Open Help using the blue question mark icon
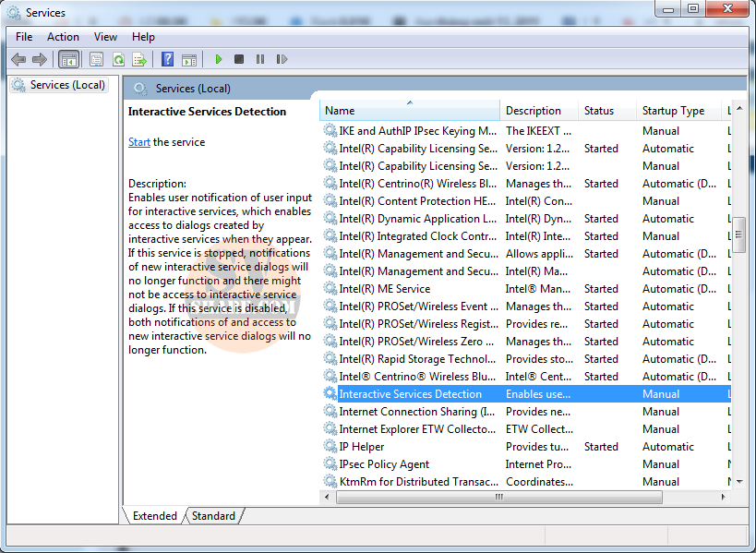The width and height of the screenshot is (756, 553). (166, 59)
